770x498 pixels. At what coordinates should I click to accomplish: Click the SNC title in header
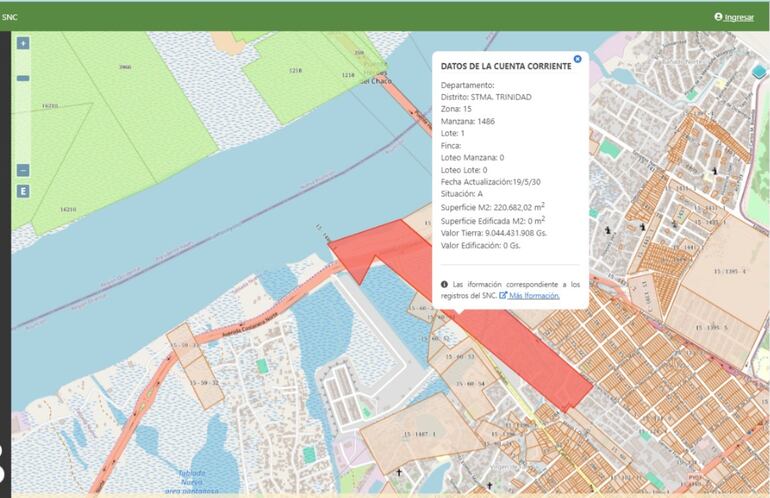tap(10, 17)
